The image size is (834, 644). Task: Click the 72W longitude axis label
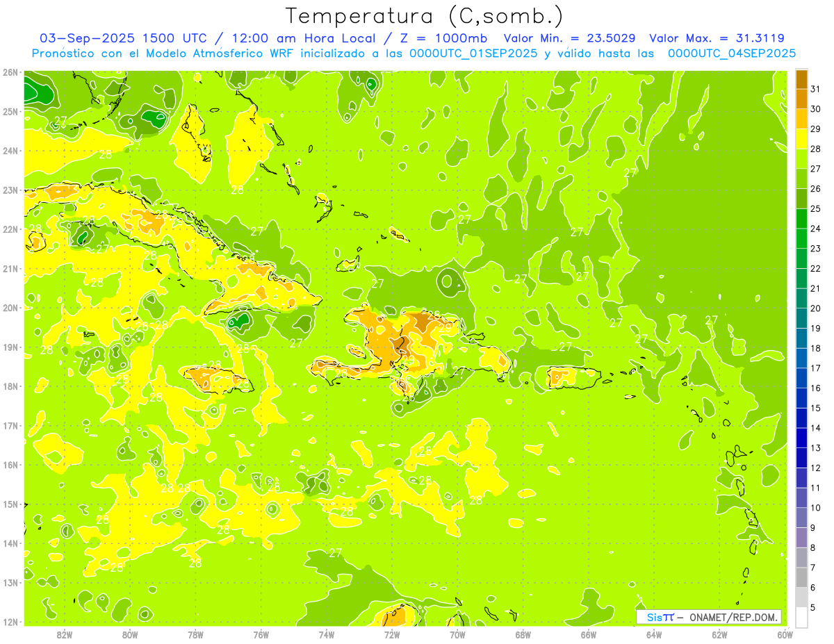click(392, 634)
